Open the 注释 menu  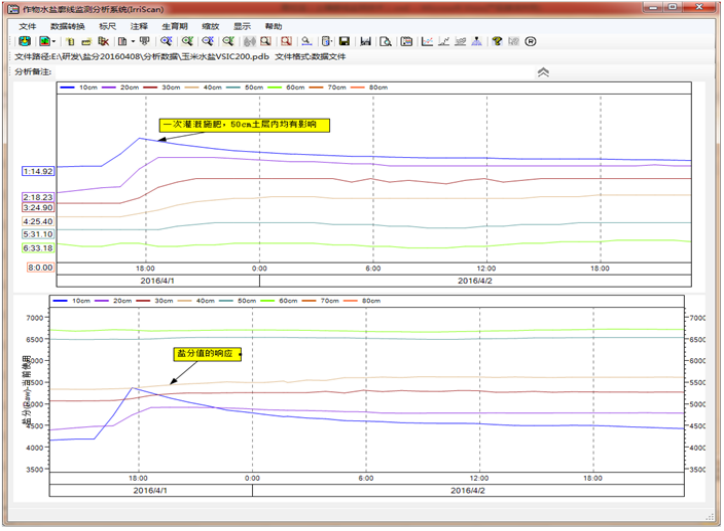(139, 26)
